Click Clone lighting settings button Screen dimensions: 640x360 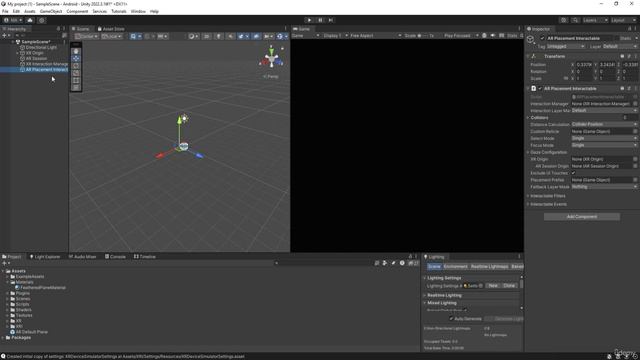pos(509,286)
